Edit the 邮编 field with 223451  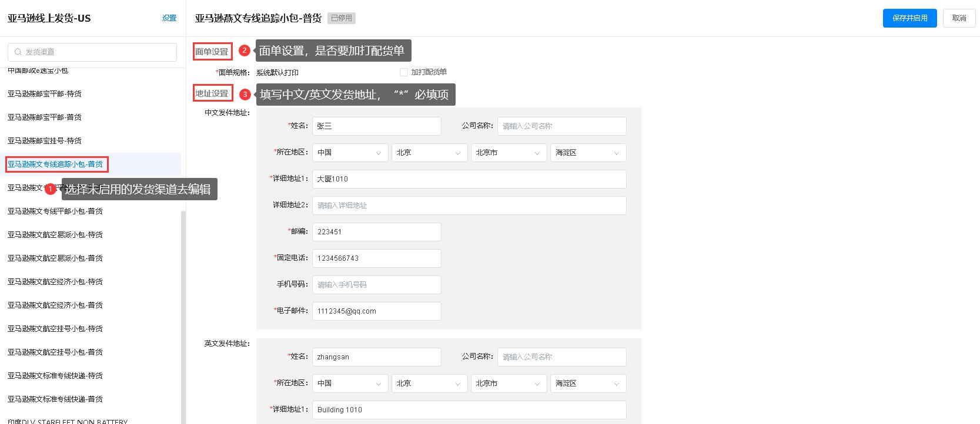pos(377,232)
